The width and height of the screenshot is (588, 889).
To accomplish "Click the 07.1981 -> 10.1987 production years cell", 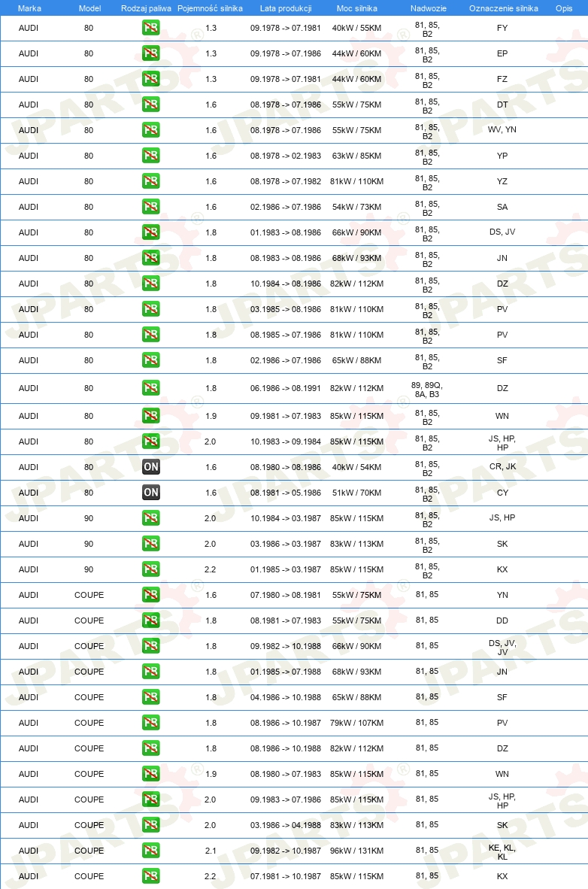I will point(286,876).
